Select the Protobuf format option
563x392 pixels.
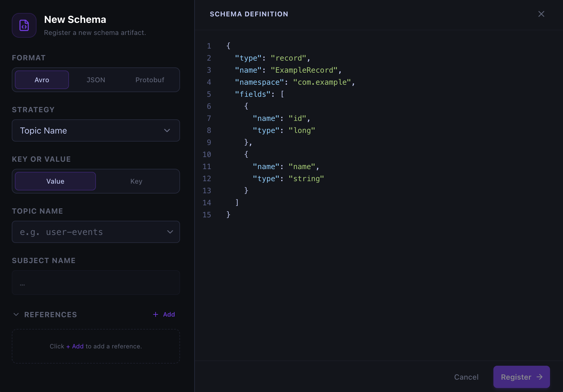click(x=150, y=80)
